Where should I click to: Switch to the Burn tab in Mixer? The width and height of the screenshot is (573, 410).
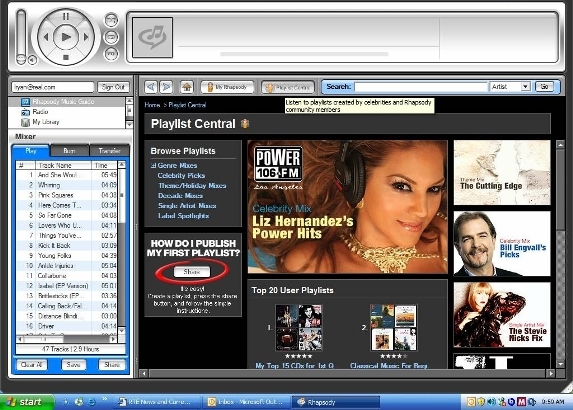[69, 150]
